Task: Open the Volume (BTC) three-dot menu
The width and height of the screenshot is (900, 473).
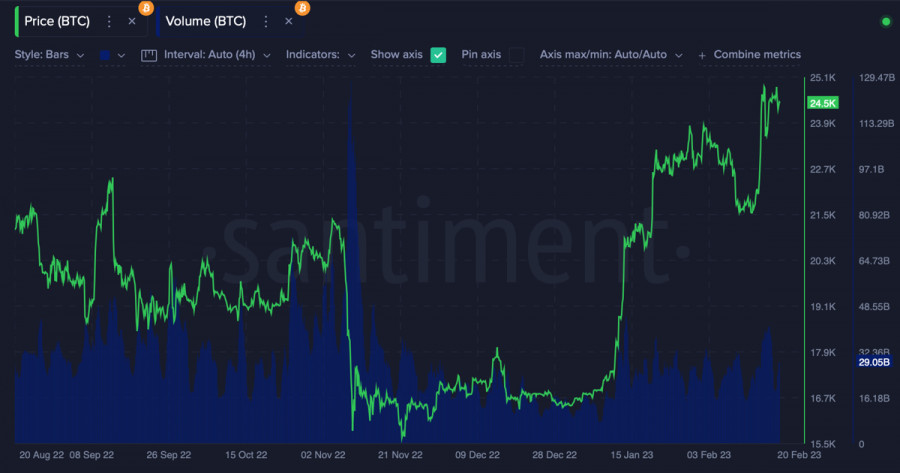Action: coord(265,21)
